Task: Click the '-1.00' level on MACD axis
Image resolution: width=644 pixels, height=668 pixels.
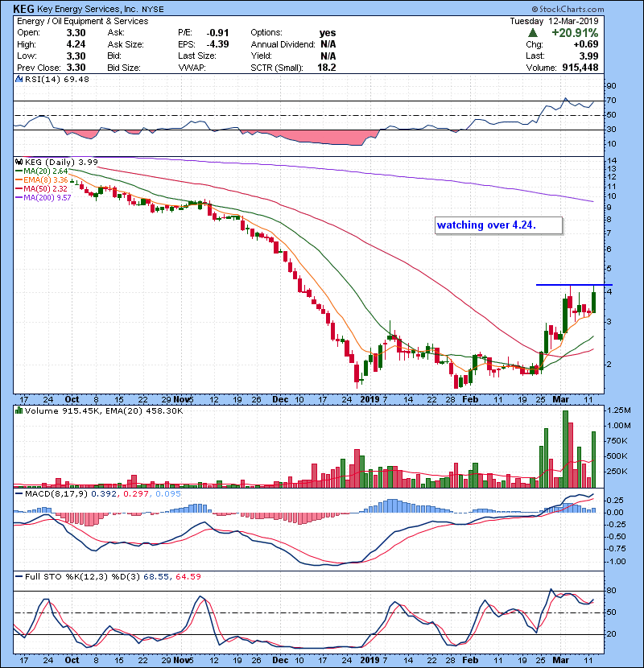Action: click(x=616, y=562)
